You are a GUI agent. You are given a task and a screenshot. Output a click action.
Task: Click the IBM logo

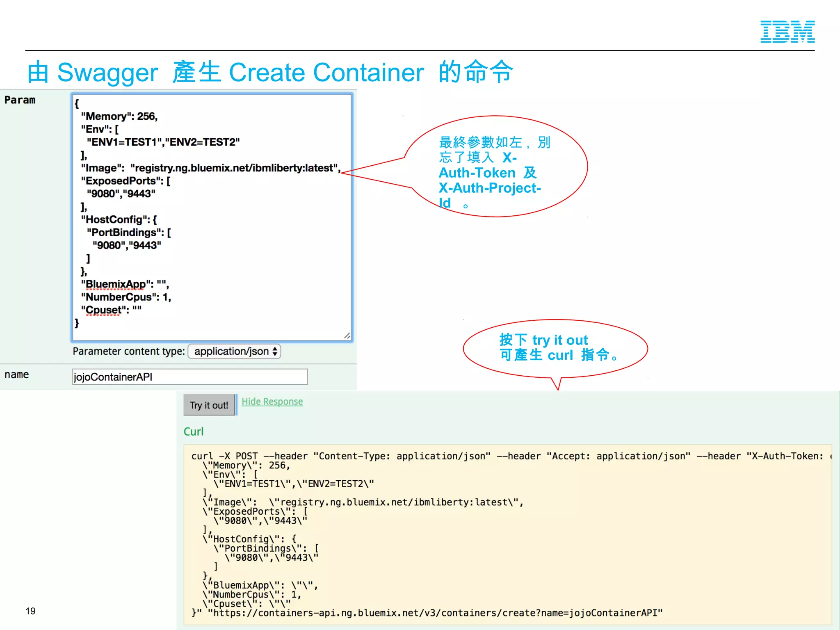(787, 32)
